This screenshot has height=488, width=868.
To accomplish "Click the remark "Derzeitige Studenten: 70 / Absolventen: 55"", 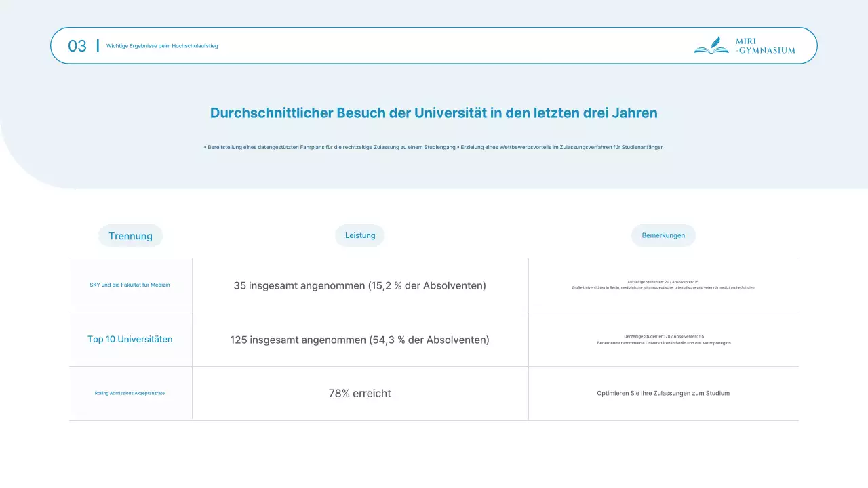I will (x=663, y=335).
